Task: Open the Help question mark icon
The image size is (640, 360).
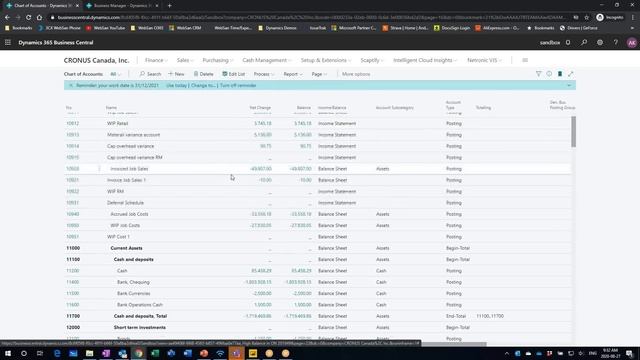Action: pos(616,42)
